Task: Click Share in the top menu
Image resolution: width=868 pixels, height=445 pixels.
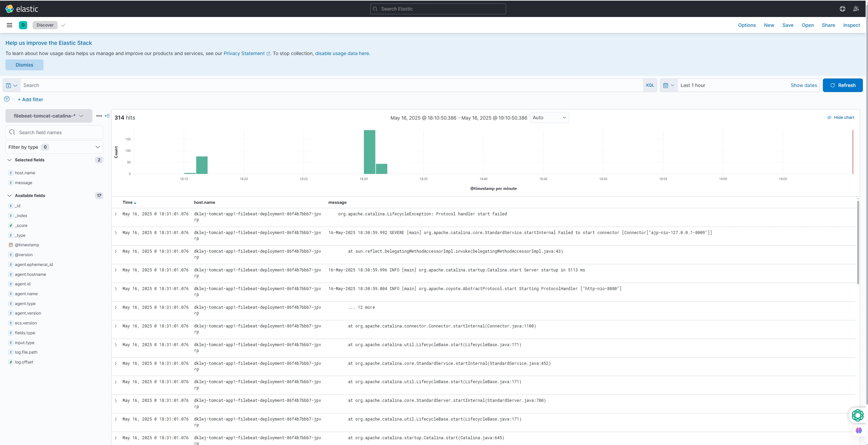Action: tap(828, 25)
